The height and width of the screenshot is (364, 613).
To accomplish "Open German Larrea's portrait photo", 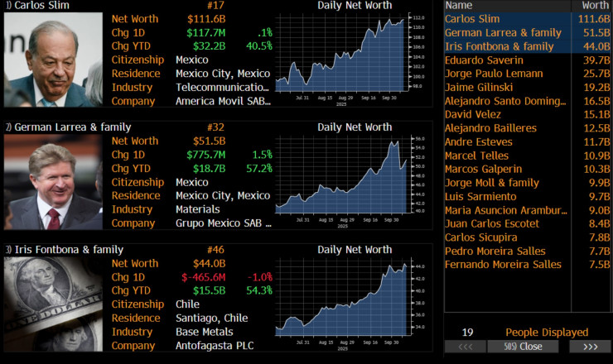I will tap(54, 182).
